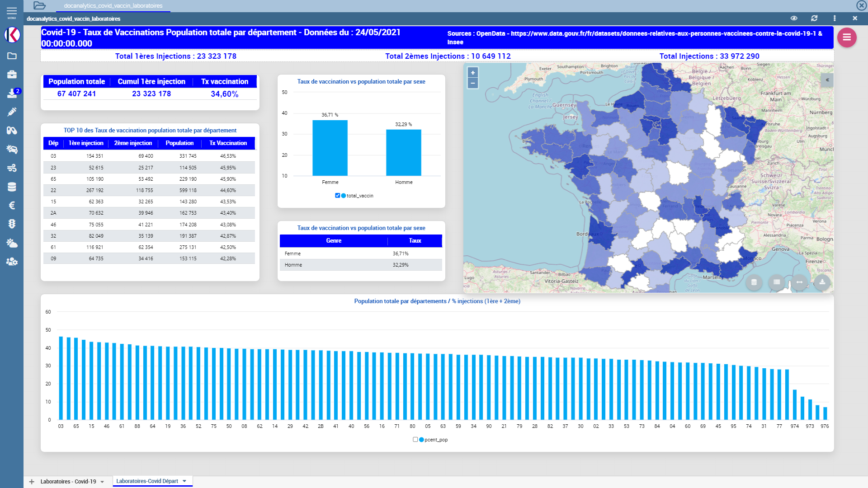Expand the Laboratoires - Covid-19 tab dropdown arrow
Screen dimensions: 868x488
[x=103, y=482]
